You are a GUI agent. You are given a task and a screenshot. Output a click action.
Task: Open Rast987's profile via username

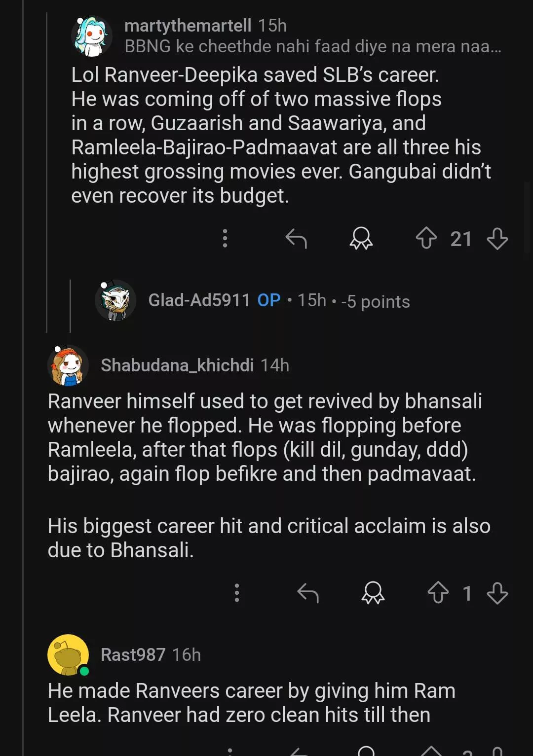click(x=133, y=655)
